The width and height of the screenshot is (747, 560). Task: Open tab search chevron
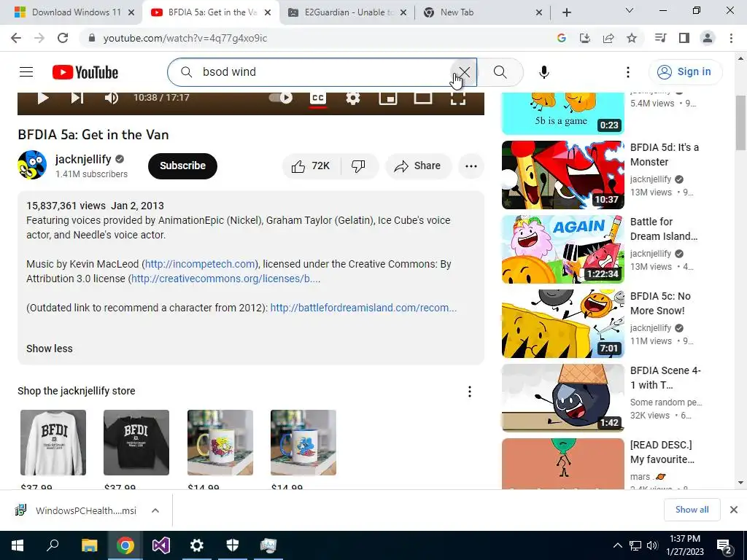click(x=630, y=10)
